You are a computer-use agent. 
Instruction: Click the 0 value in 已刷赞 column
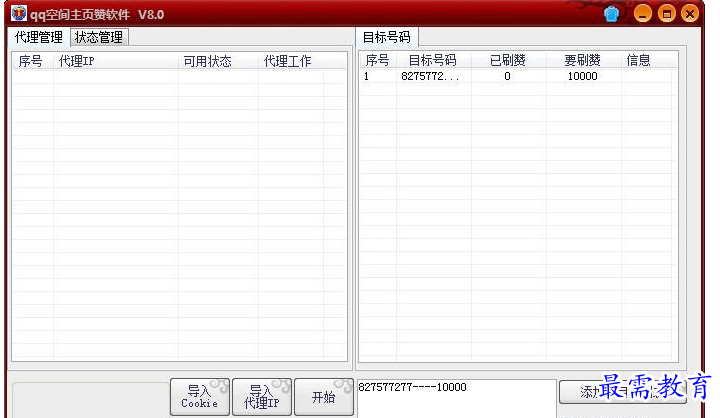point(507,76)
